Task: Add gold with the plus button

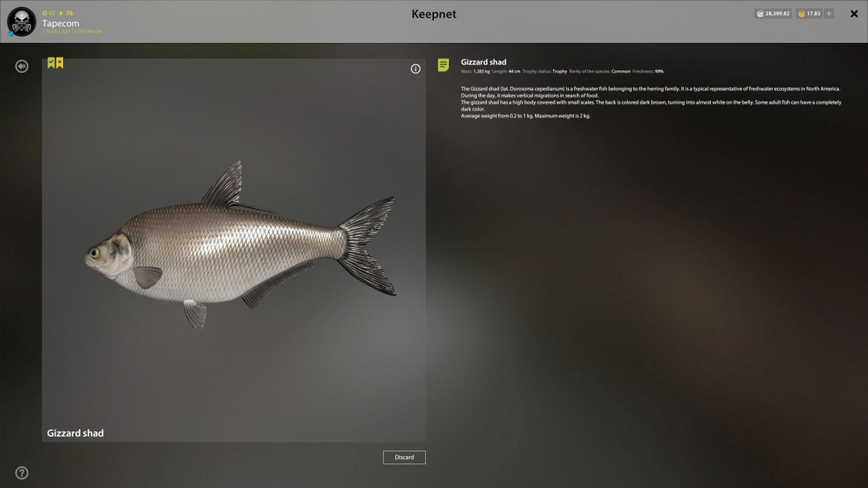Action: (x=829, y=14)
